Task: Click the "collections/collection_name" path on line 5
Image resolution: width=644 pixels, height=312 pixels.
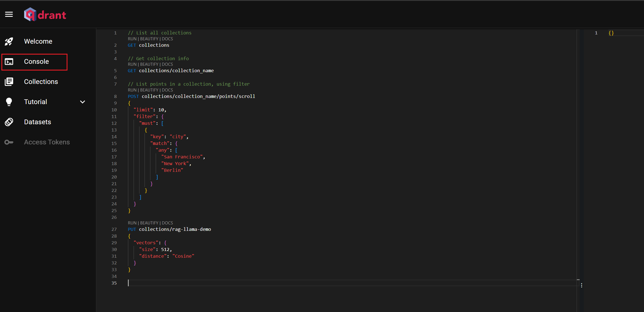Action: pyautogui.click(x=176, y=71)
